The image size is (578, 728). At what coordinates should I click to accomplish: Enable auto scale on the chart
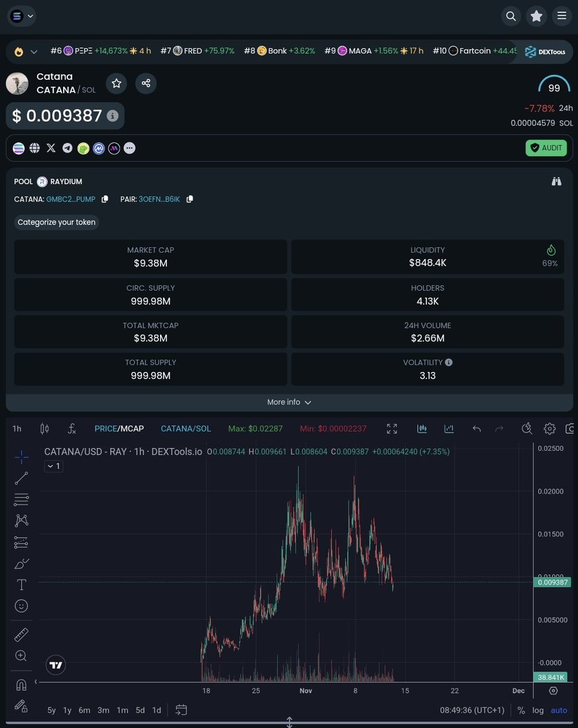558,710
